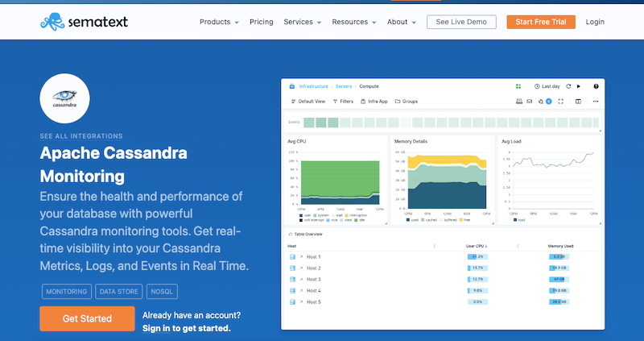Click the server icon for Host 2

[x=292, y=268]
